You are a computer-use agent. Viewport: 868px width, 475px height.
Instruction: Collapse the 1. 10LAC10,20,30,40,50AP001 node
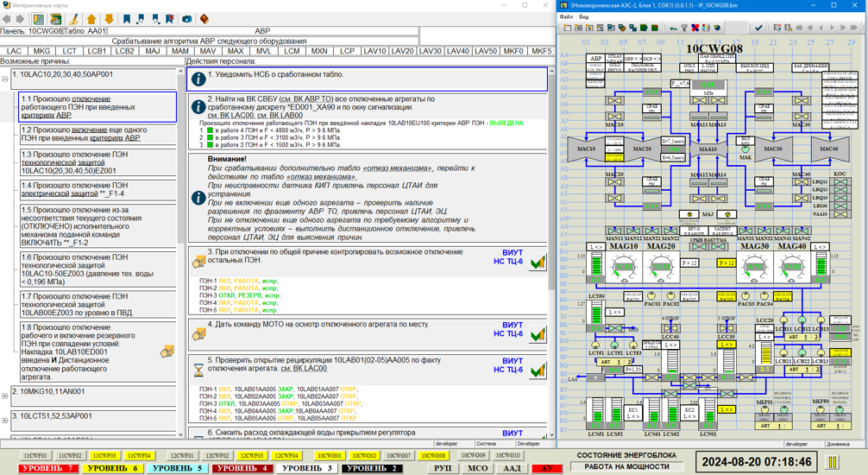(x=5, y=79)
